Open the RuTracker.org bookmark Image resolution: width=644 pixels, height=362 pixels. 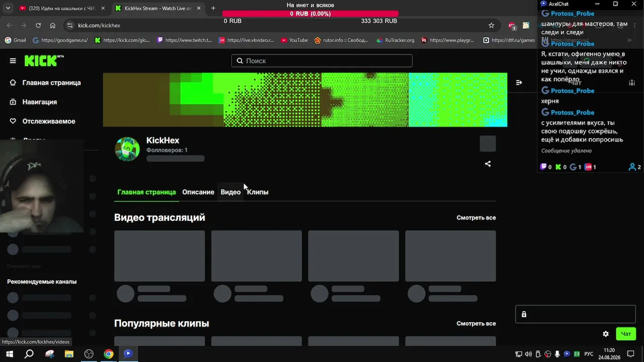395,40
